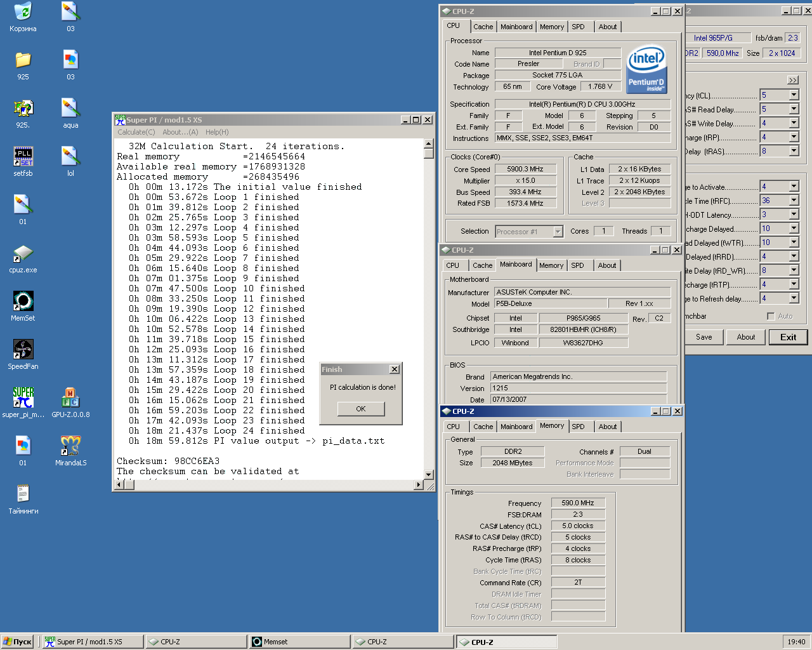This screenshot has height=650, width=812.
Task: Open the Processor #1 selection dropdown in CPU-Z
Action: click(558, 232)
